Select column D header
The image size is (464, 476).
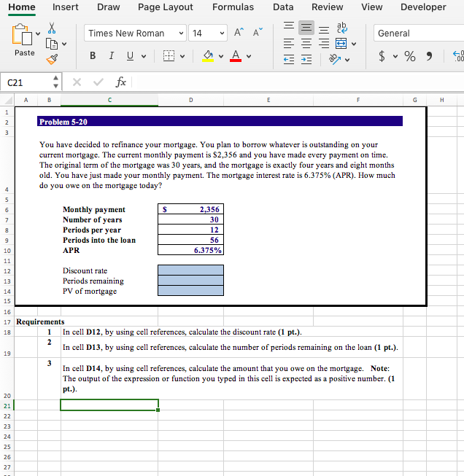[191, 100]
